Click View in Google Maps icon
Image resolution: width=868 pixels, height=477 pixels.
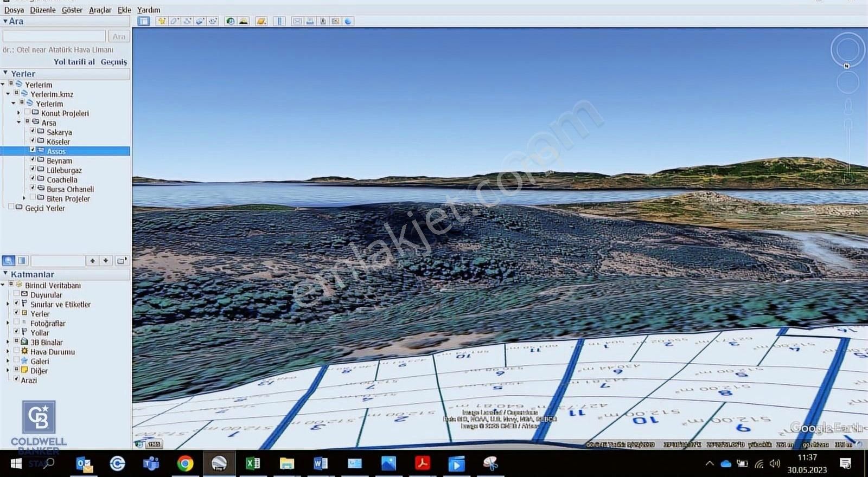click(336, 21)
